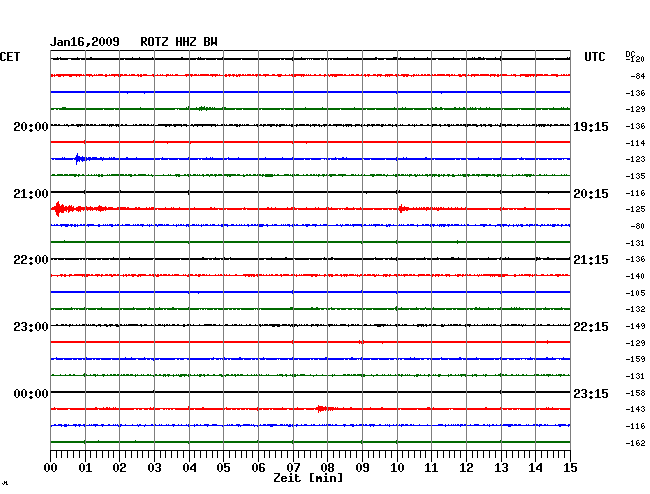Click the 23:15 UTC time label
This screenshot has height=494, width=650.
coord(591,393)
